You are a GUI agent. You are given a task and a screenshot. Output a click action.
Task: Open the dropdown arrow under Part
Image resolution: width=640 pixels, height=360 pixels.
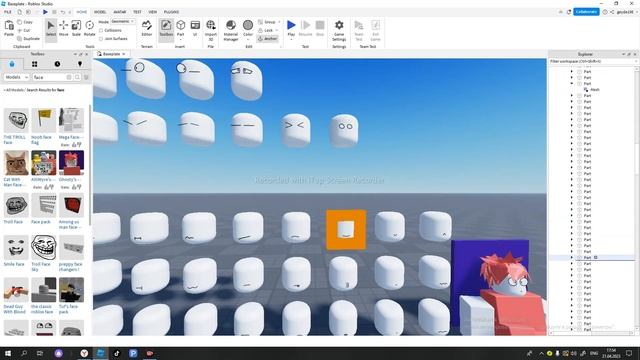(x=180, y=40)
